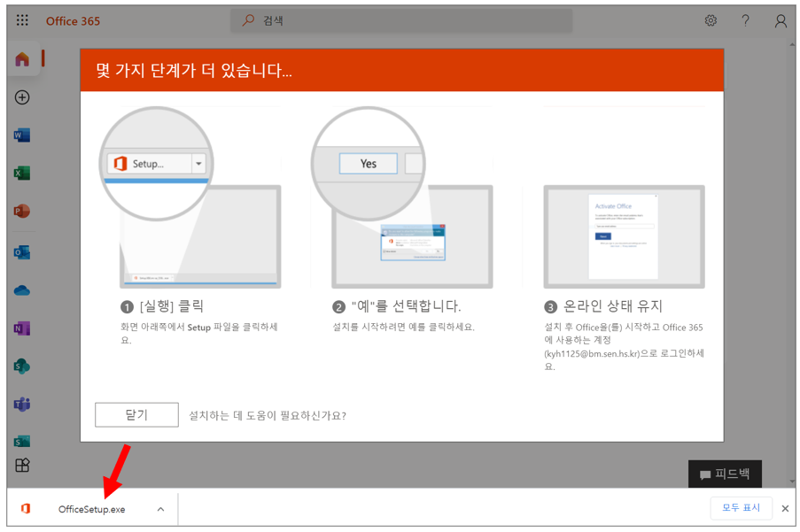
Task: Open Teams from the sidebar
Action: click(22, 405)
